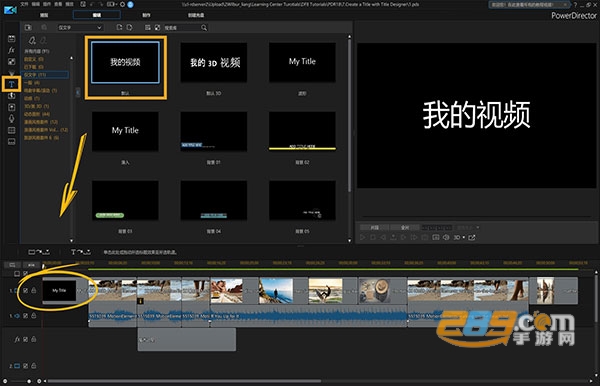
Task: Open the Audio Mixing Room sidebar icon
Action: pyautogui.click(x=11, y=107)
